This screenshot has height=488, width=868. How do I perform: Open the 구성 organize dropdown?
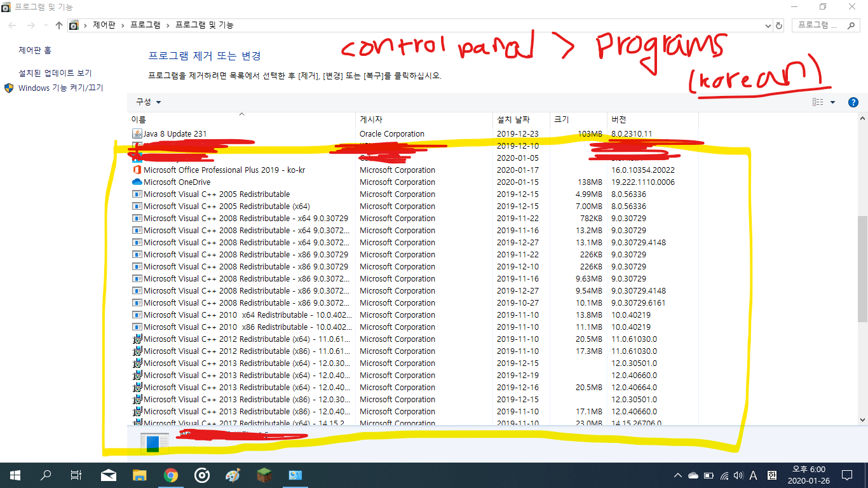148,102
